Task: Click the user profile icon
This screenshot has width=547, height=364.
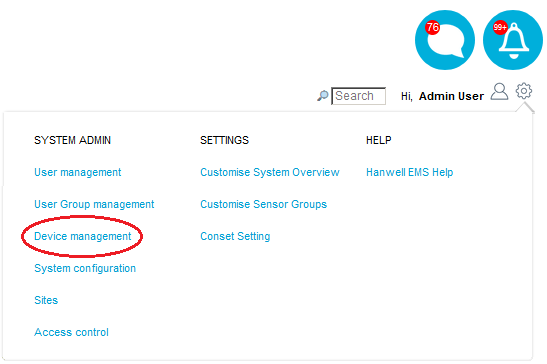Action: point(499,92)
